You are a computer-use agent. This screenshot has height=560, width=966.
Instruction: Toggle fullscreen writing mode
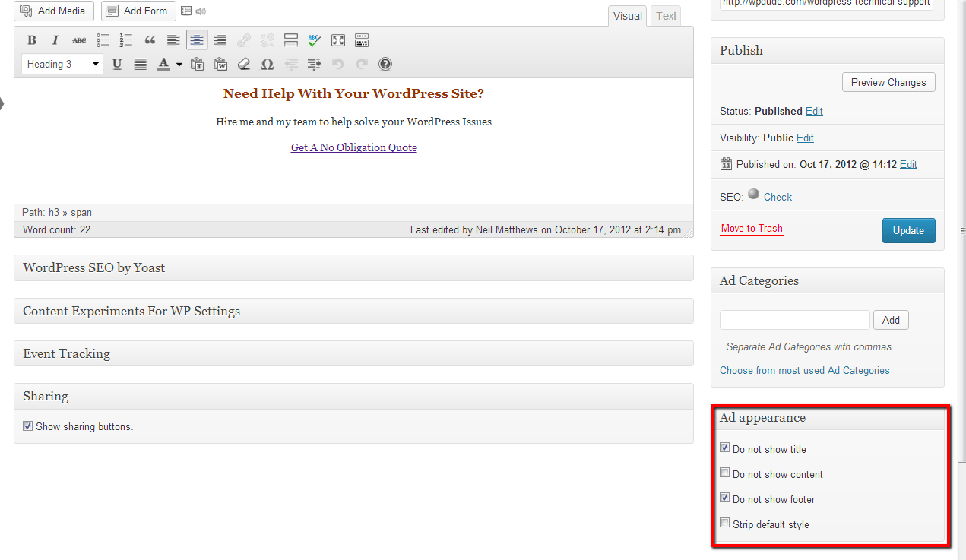click(x=338, y=40)
